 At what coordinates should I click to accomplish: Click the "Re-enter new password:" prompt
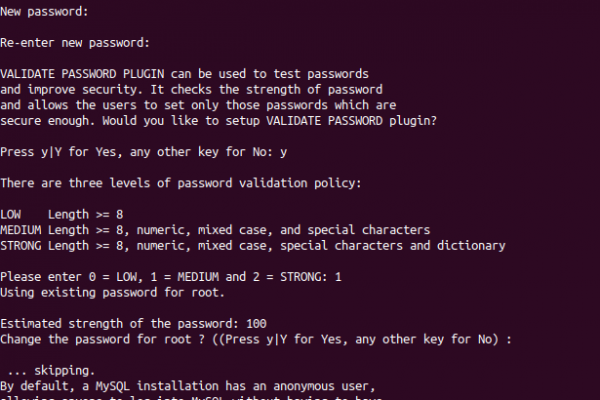coord(75,43)
